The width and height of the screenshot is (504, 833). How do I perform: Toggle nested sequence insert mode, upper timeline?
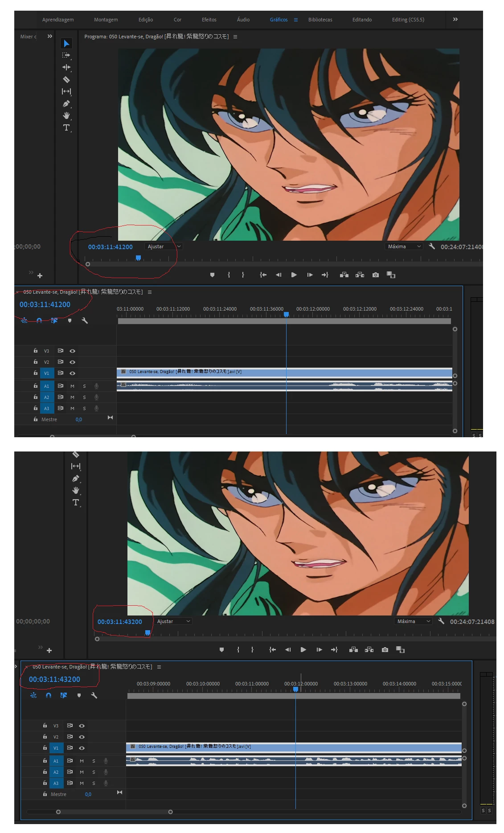point(24,320)
